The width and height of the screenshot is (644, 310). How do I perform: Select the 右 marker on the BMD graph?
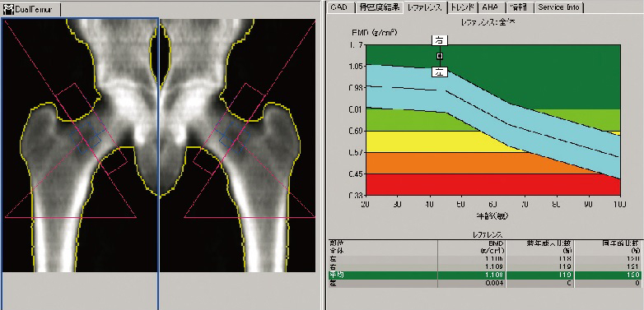tap(440, 40)
